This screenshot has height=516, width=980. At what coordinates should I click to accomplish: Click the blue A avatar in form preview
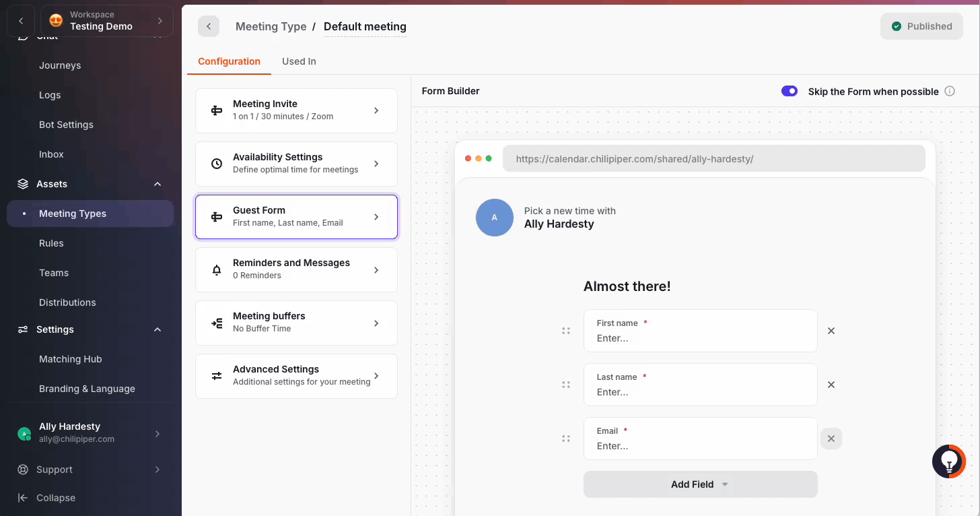[x=495, y=218]
